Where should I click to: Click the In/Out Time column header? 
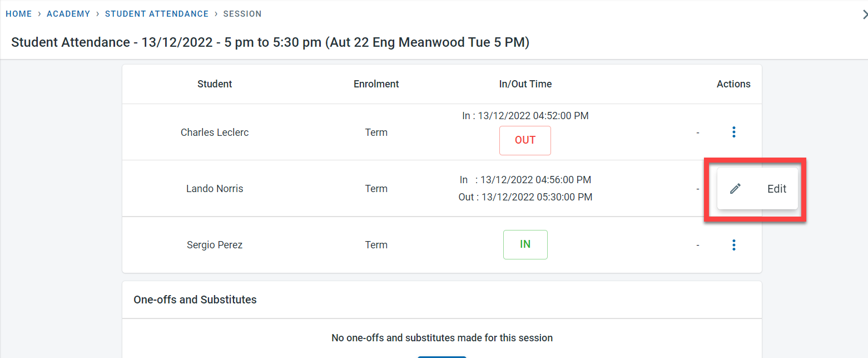(x=525, y=84)
